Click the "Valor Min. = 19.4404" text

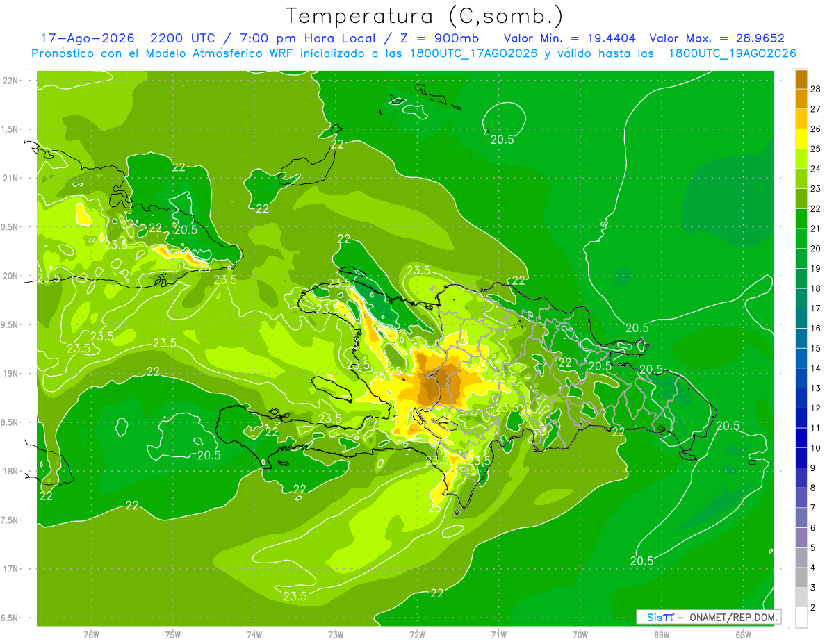tap(569, 38)
